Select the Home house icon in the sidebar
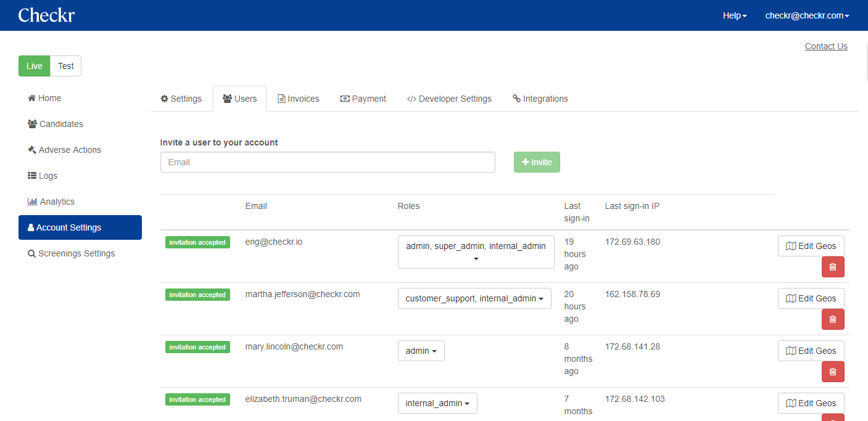Viewport: 868px width, 421px height. click(x=31, y=98)
